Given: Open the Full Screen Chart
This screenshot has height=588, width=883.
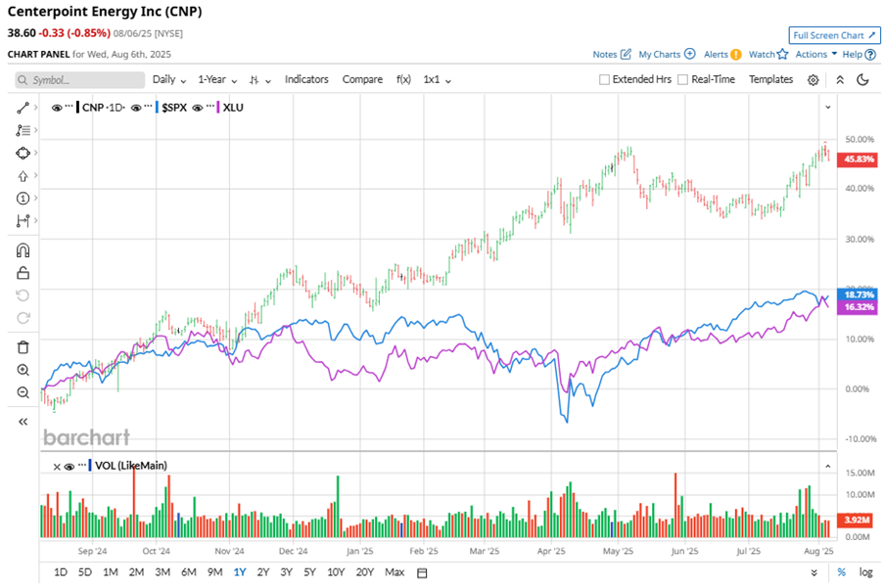Looking at the screenshot, I should click(x=834, y=35).
